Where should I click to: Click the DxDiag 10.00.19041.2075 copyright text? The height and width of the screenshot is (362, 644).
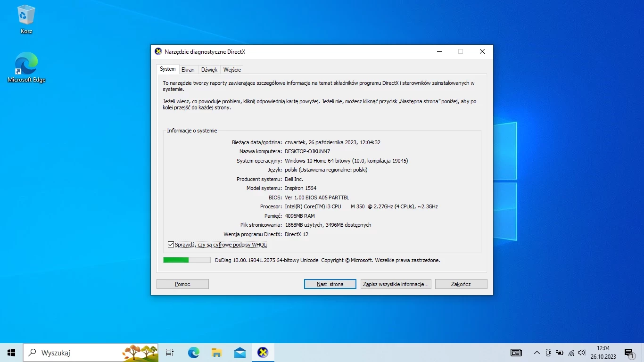327,260
